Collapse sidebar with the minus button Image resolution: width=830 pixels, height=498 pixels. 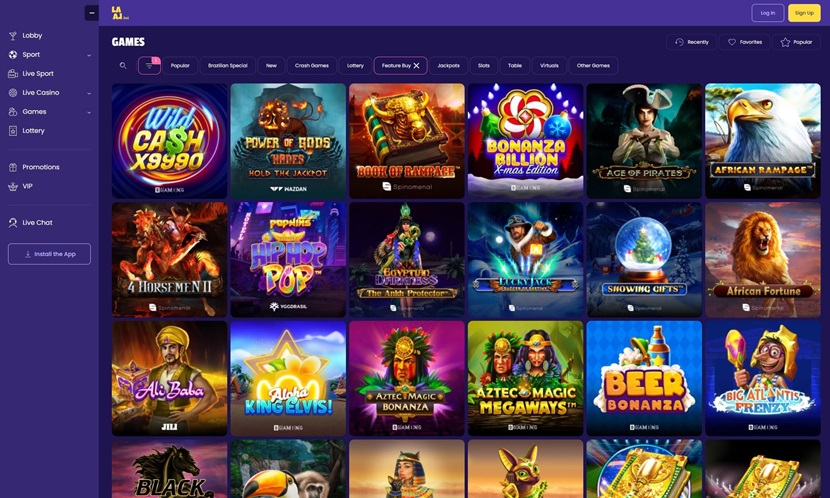(x=92, y=13)
